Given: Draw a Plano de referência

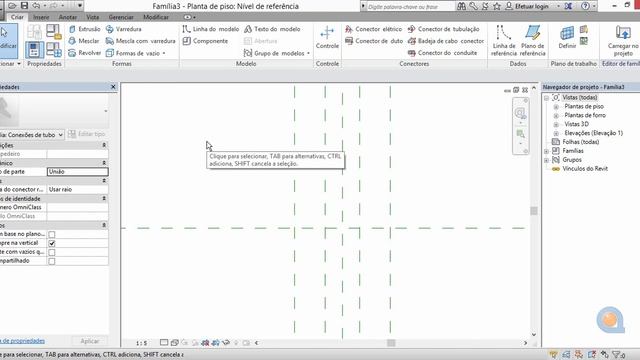Looking at the screenshot, I should [533, 40].
